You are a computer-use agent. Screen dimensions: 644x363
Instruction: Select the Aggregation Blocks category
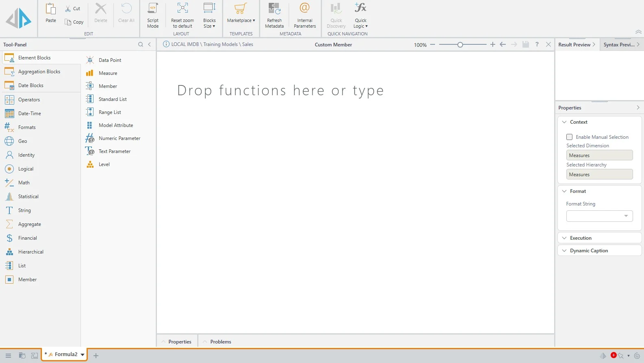click(x=41, y=72)
